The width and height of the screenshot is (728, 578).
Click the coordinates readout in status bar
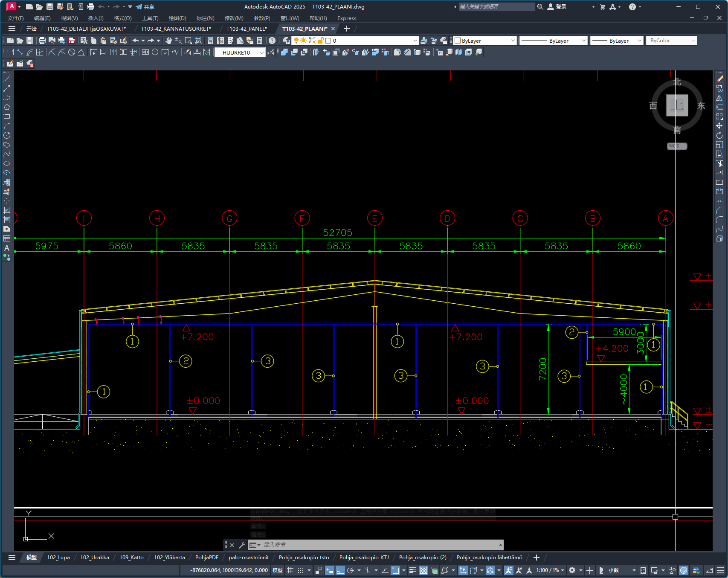coord(229,570)
